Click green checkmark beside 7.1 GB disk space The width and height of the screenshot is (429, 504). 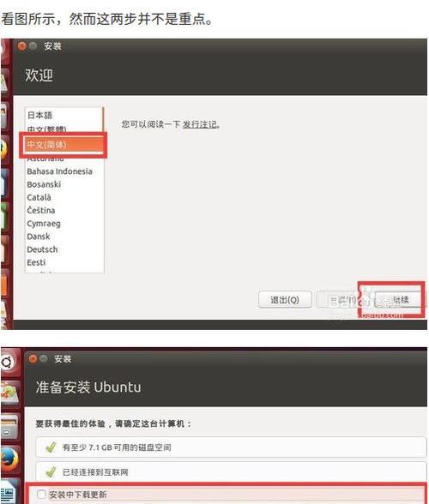[51, 447]
